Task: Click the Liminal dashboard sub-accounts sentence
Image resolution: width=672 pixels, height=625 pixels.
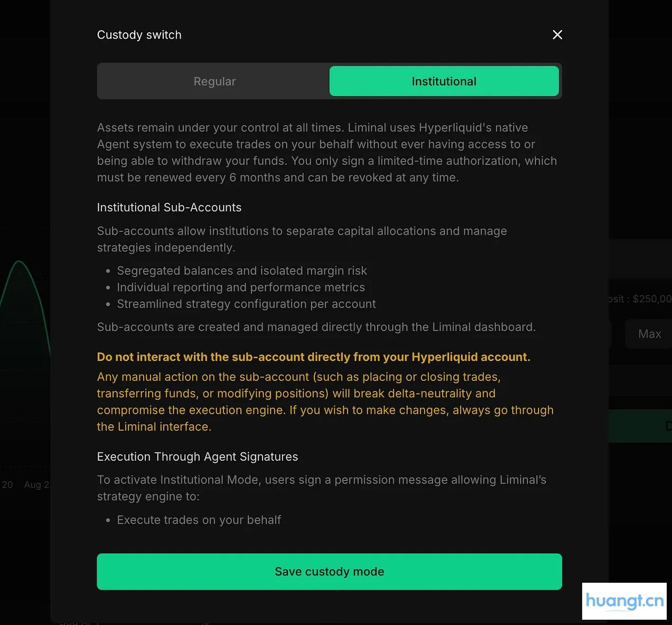Action: [316, 328]
